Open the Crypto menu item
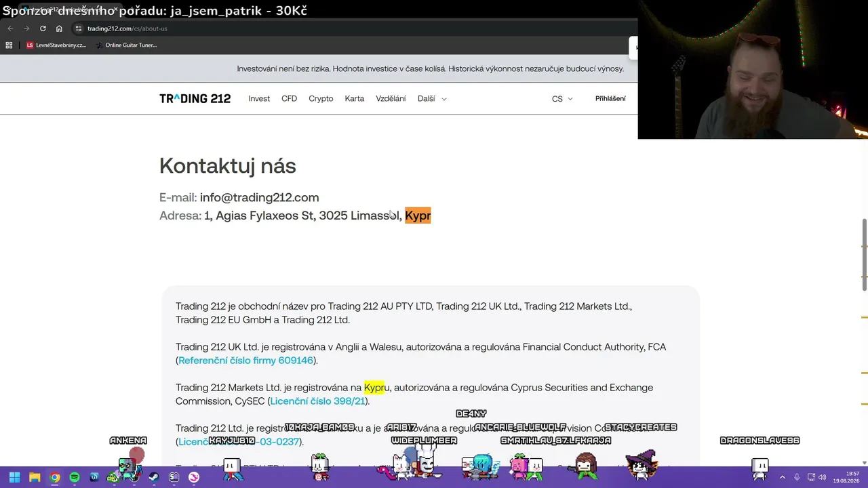This screenshot has width=868, height=488. pyautogui.click(x=321, y=99)
